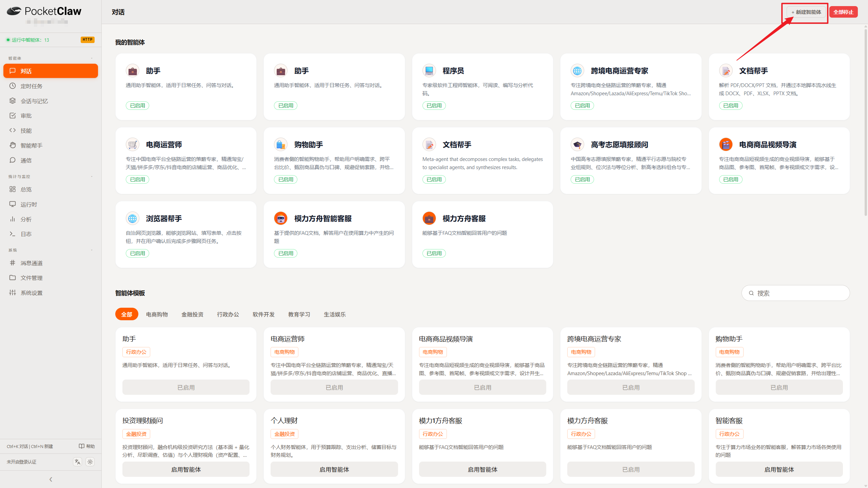Click the 投资理财顾问 template title
Image resolution: width=868 pixels, height=488 pixels.
[x=142, y=421]
